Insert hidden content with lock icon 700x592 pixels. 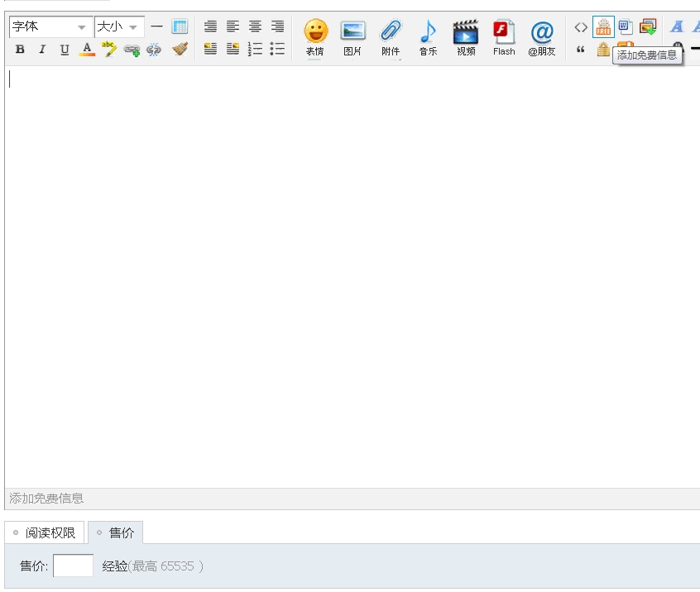tap(603, 49)
